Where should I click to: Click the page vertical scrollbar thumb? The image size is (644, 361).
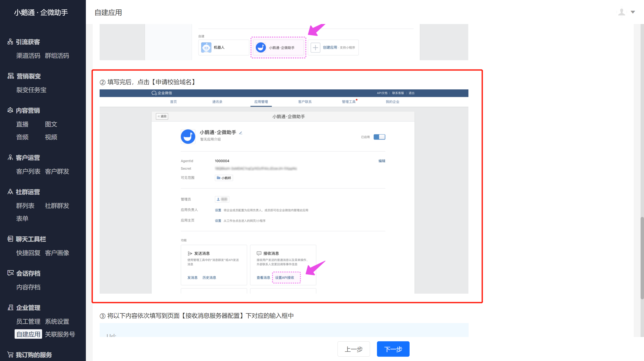pyautogui.click(x=642, y=258)
